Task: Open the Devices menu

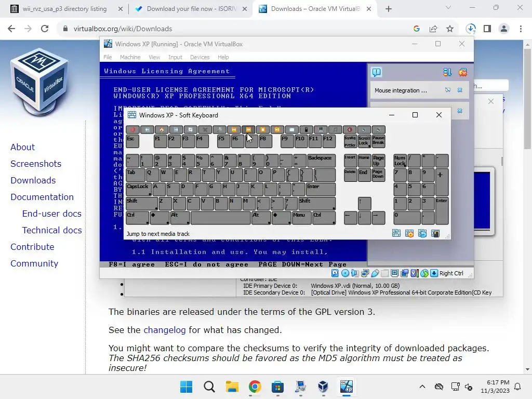Action: coord(199,57)
